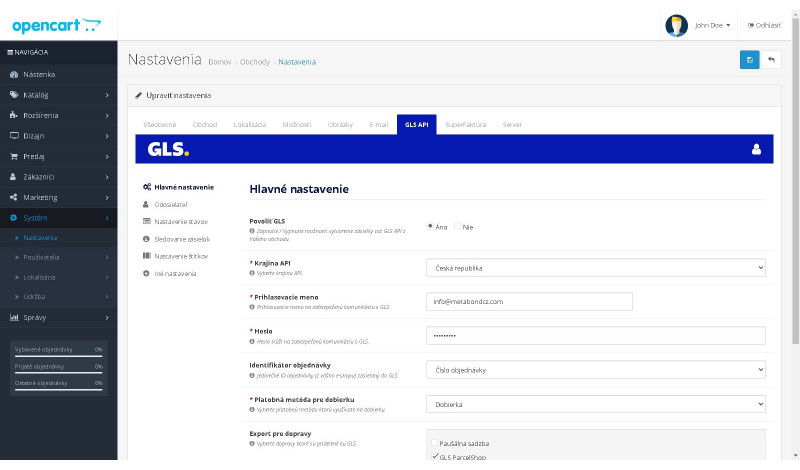Switch to the Možnosti tab

pyautogui.click(x=296, y=125)
